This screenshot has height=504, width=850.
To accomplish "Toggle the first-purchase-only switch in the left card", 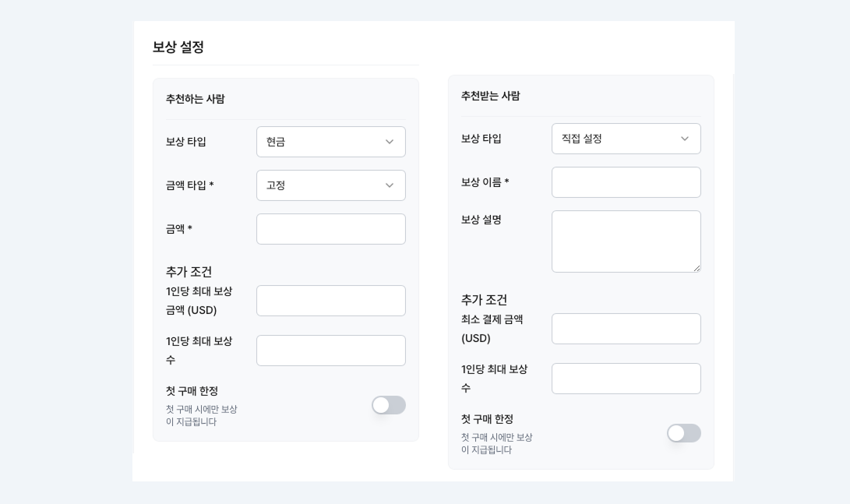I will pos(389,405).
